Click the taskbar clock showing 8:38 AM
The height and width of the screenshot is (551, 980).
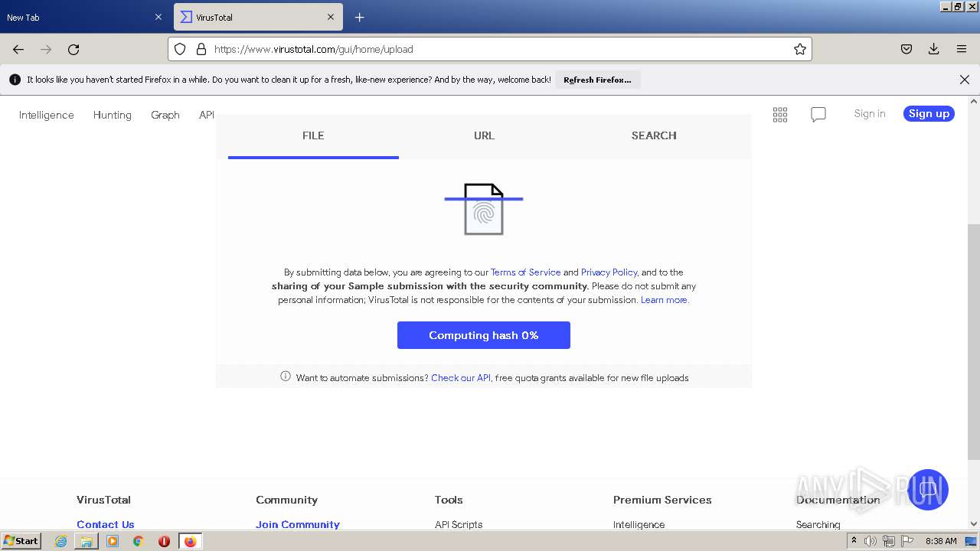coord(941,541)
